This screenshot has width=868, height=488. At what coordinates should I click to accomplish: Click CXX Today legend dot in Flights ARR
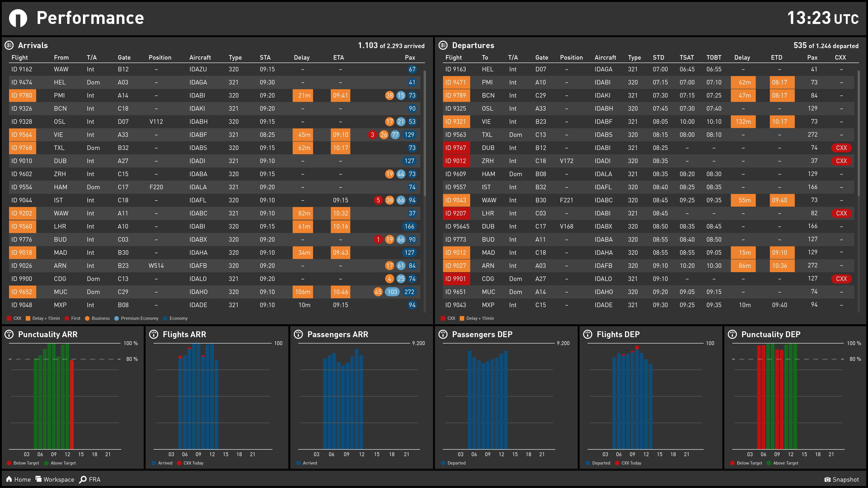tap(179, 463)
